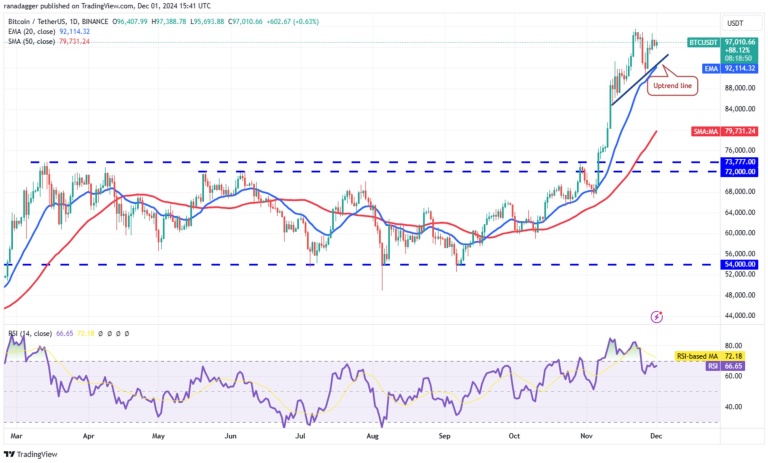The height and width of the screenshot is (463, 768).
Task: Click the 54,000.00 support level tag
Action: pos(738,265)
